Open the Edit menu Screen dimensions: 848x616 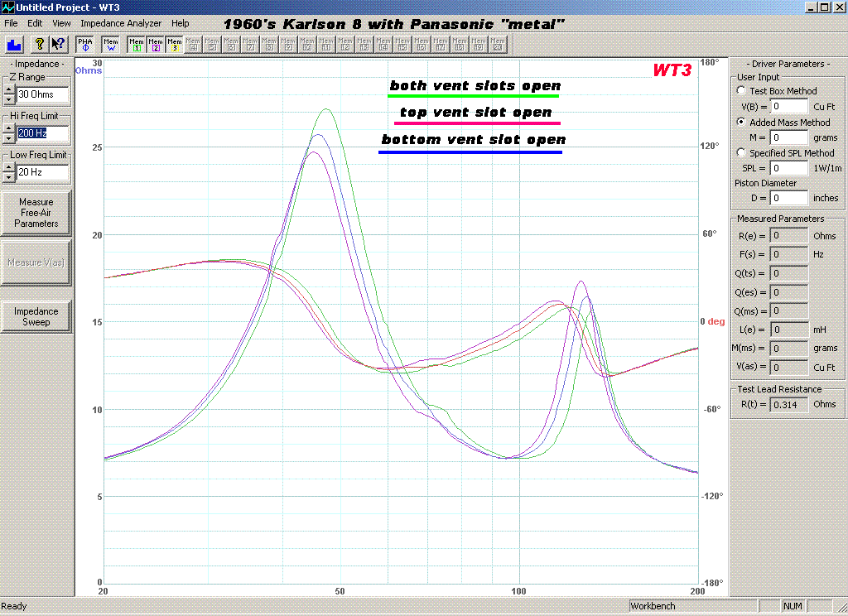click(x=35, y=23)
